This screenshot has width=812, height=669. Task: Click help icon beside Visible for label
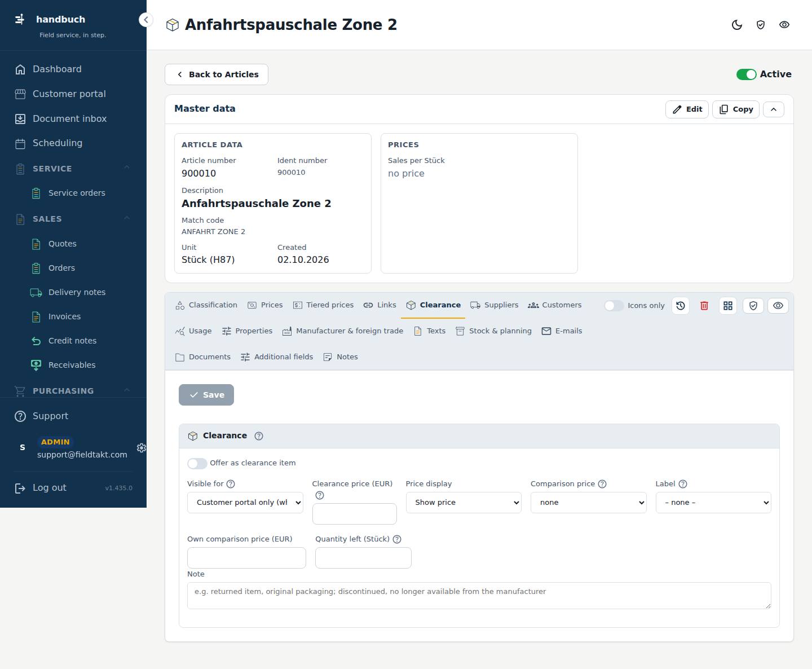click(x=231, y=484)
